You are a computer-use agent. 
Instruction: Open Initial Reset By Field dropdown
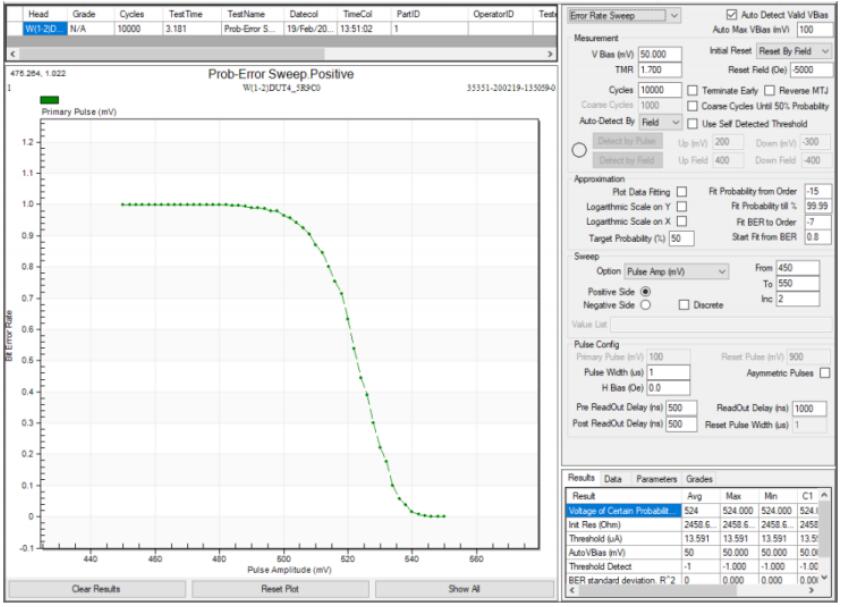tap(793, 51)
